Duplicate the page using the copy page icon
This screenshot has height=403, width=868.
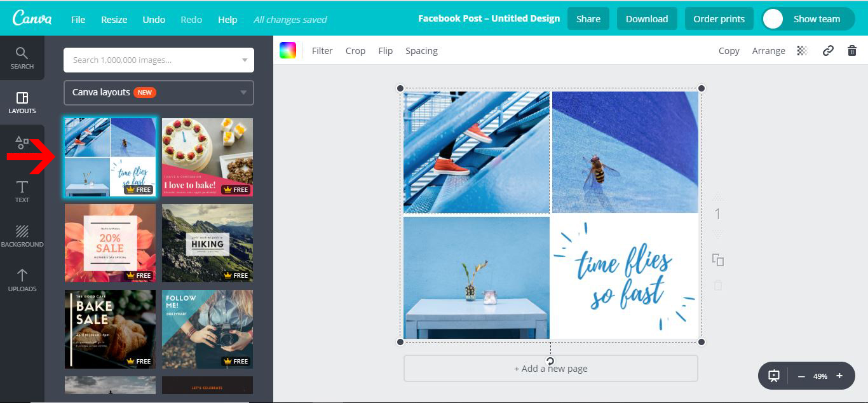point(717,261)
